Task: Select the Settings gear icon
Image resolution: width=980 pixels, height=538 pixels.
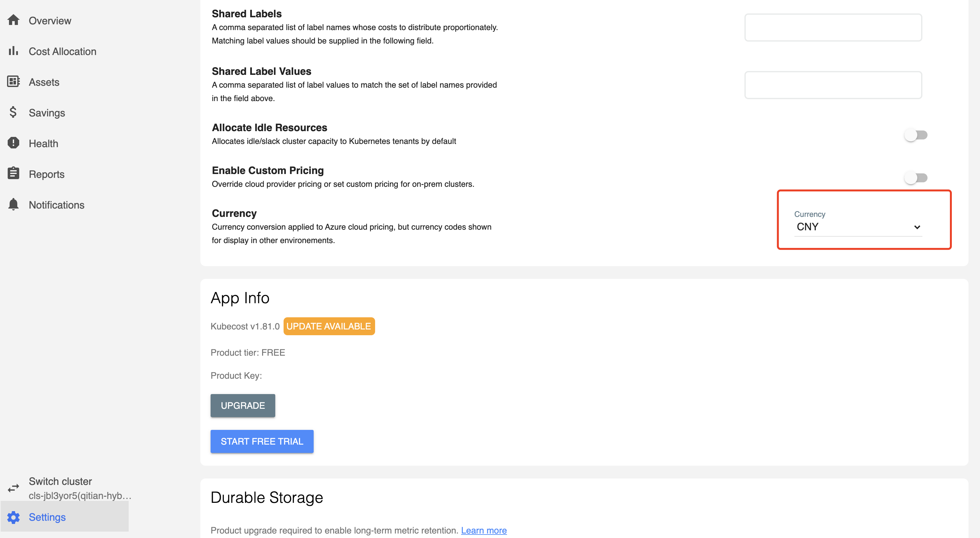Action: click(x=14, y=517)
